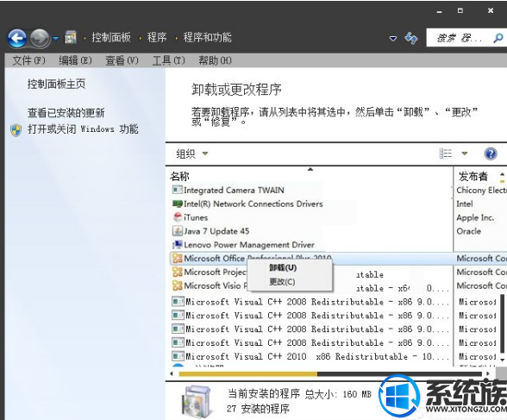Click the change view icon
The width and height of the screenshot is (507, 420).
(x=445, y=154)
